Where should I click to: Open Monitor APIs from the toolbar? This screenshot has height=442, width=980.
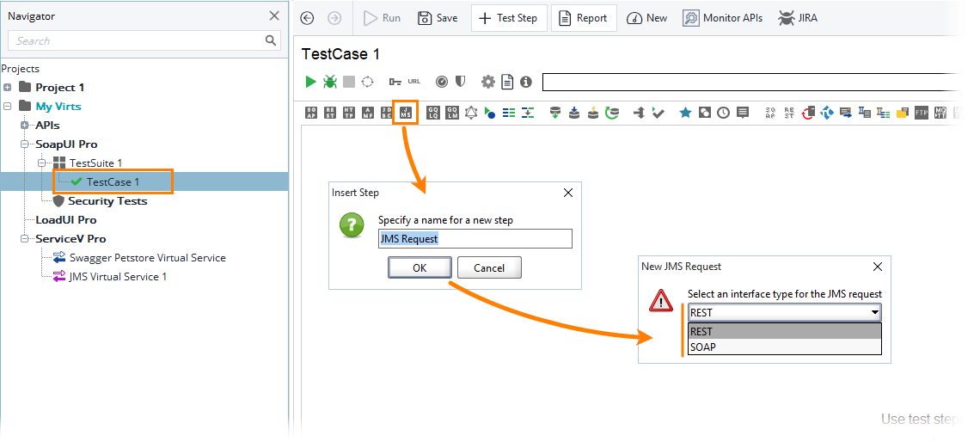pyautogui.click(x=723, y=18)
